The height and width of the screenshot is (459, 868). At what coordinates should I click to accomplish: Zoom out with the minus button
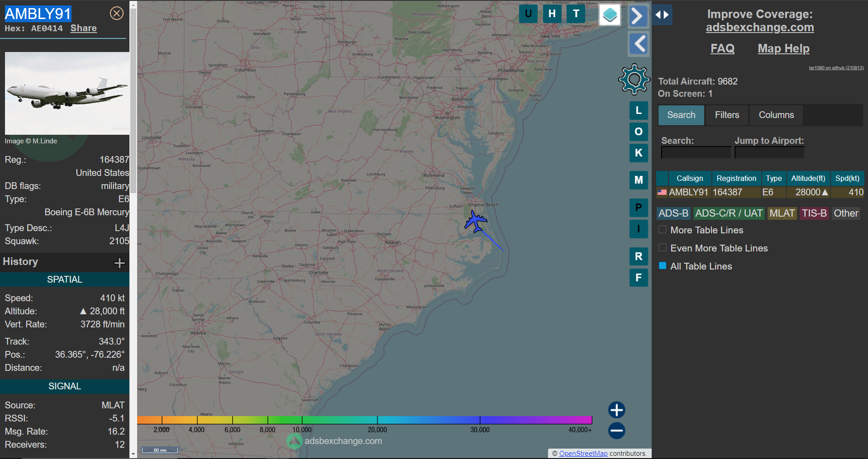pyautogui.click(x=616, y=431)
